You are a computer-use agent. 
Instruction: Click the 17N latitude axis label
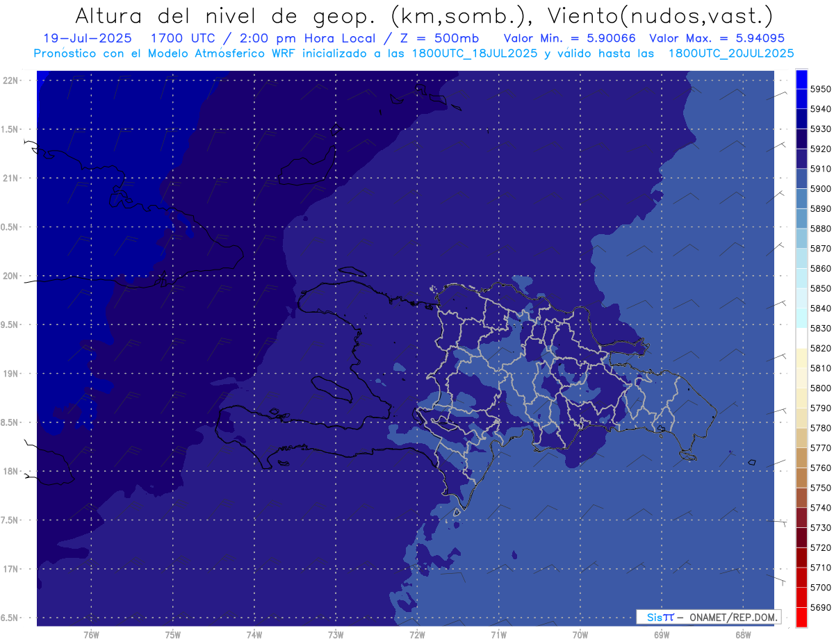tap(11, 569)
